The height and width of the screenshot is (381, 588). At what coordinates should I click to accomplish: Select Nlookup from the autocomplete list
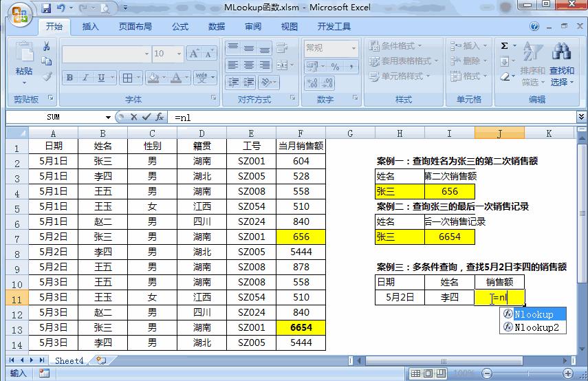[x=533, y=314]
